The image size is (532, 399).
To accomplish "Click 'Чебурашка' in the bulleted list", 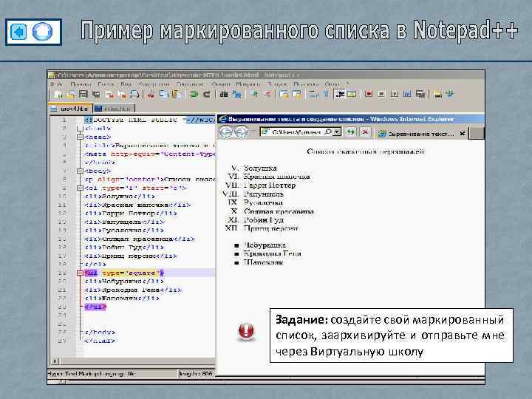I will (265, 245).
